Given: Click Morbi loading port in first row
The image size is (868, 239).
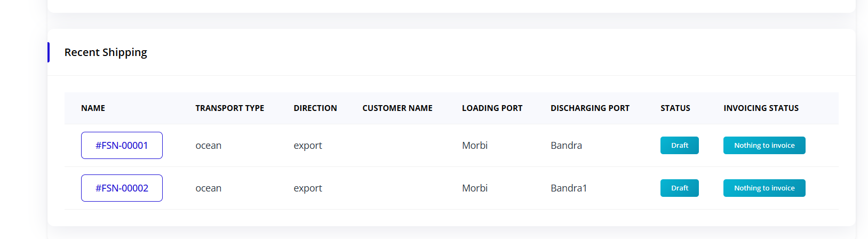Looking at the screenshot, I should (474, 145).
